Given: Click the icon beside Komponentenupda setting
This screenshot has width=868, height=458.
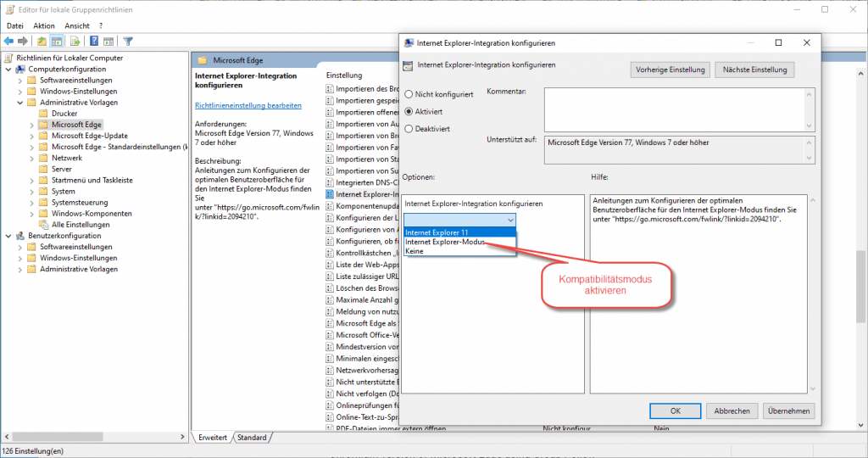Looking at the screenshot, I should (x=330, y=206).
